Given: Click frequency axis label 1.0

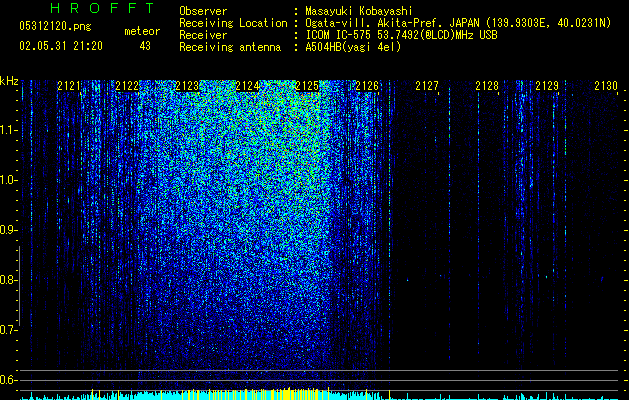Looking at the screenshot, I should (8, 180).
